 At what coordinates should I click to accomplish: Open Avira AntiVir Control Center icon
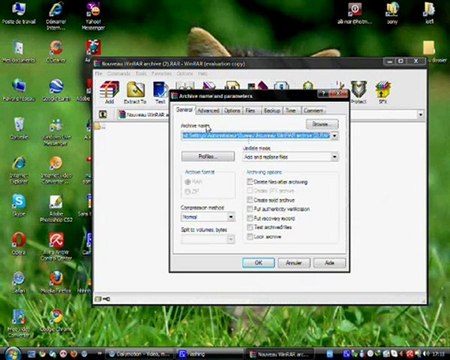[x=56, y=247]
